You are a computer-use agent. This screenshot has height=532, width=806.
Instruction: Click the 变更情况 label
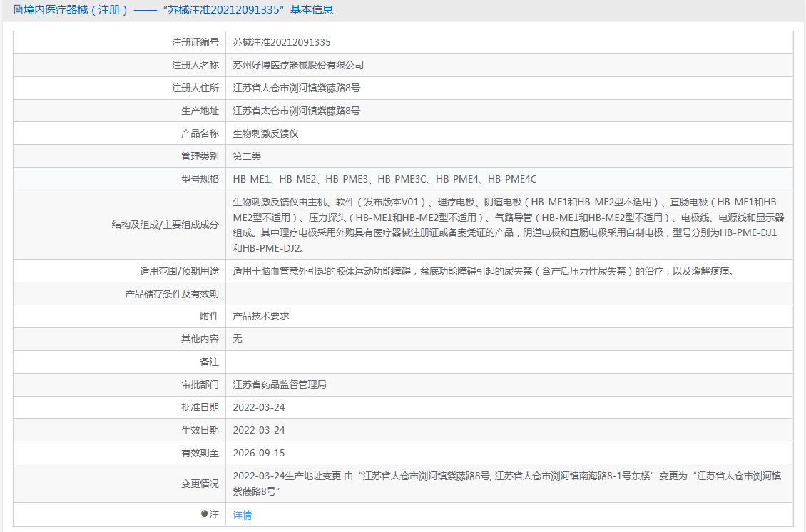coord(200,484)
